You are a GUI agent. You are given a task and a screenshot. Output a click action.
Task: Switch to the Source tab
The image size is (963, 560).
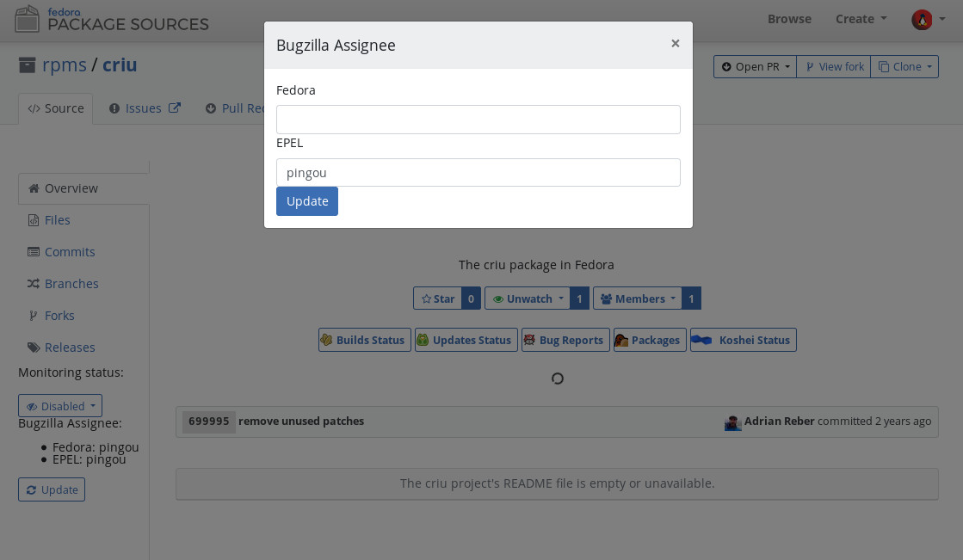56,108
